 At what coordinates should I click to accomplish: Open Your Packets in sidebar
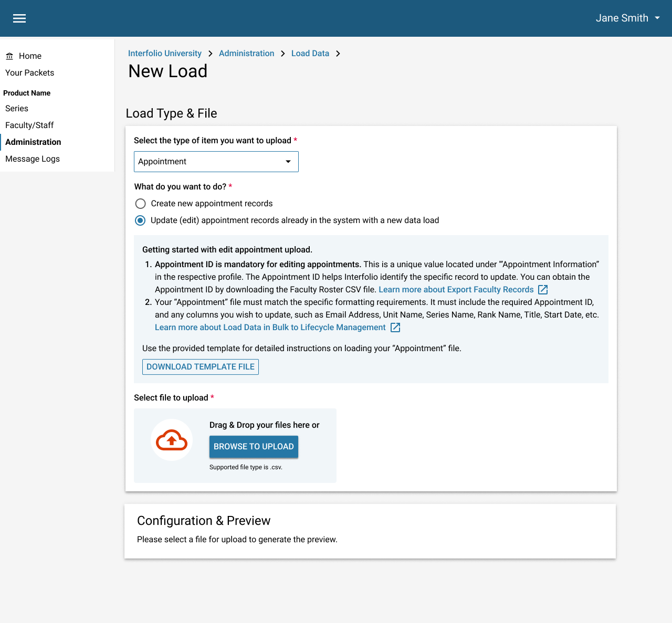tap(30, 73)
